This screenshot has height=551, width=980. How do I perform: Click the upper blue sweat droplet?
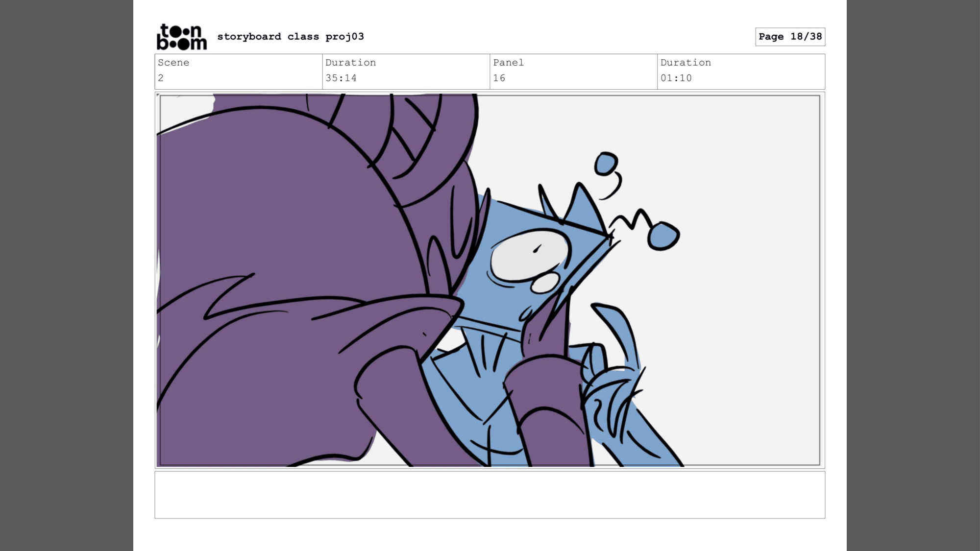[x=606, y=164]
